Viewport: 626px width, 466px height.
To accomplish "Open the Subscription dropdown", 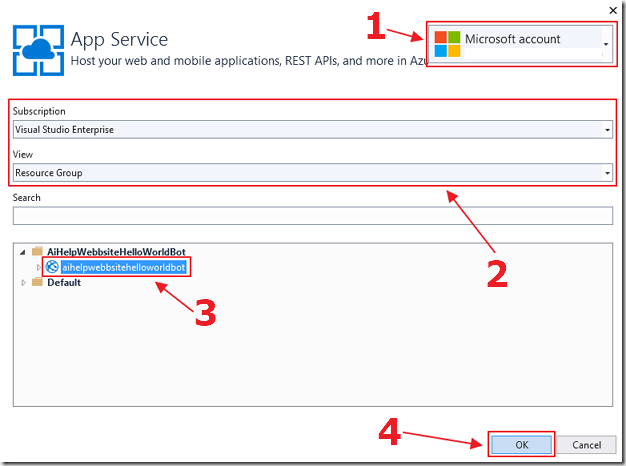I will [313, 130].
